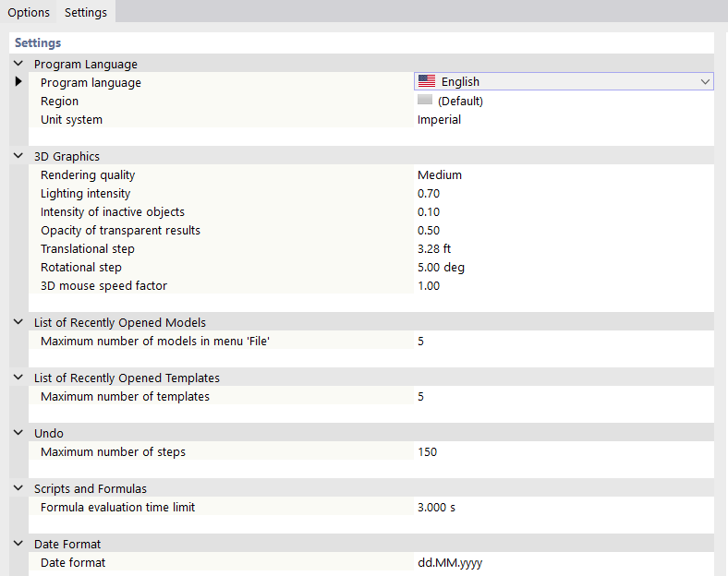Image resolution: width=728 pixels, height=576 pixels.
Task: Click the black row marker arrow
Action: point(18,82)
